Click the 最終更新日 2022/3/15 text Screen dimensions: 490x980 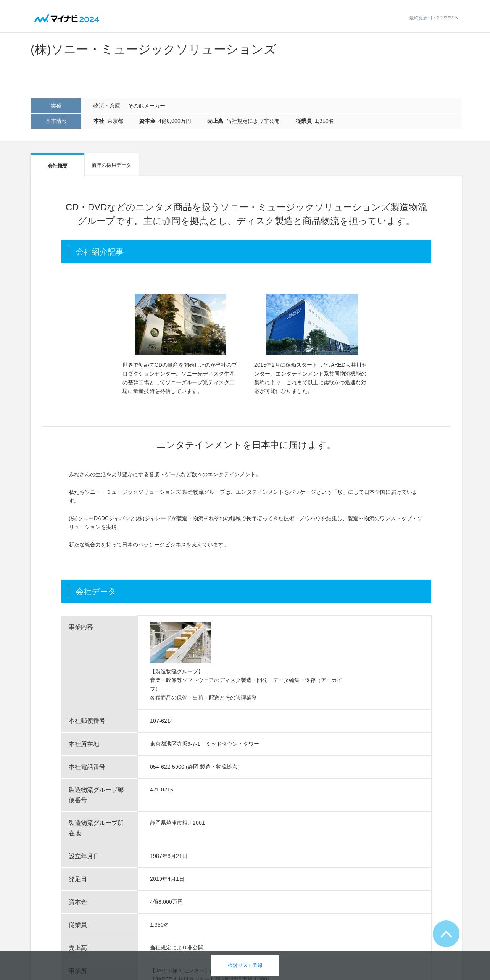tap(434, 18)
